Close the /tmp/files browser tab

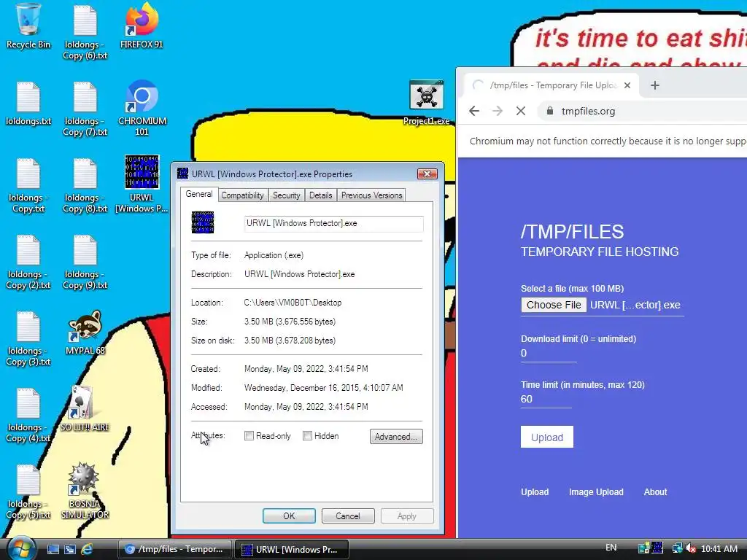pyautogui.click(x=627, y=85)
